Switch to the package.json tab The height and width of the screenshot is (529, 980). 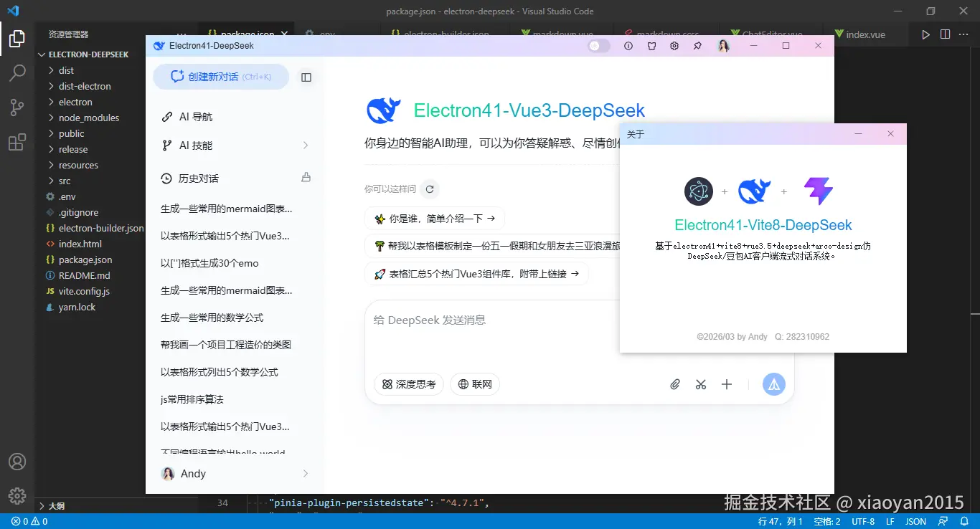246,33
